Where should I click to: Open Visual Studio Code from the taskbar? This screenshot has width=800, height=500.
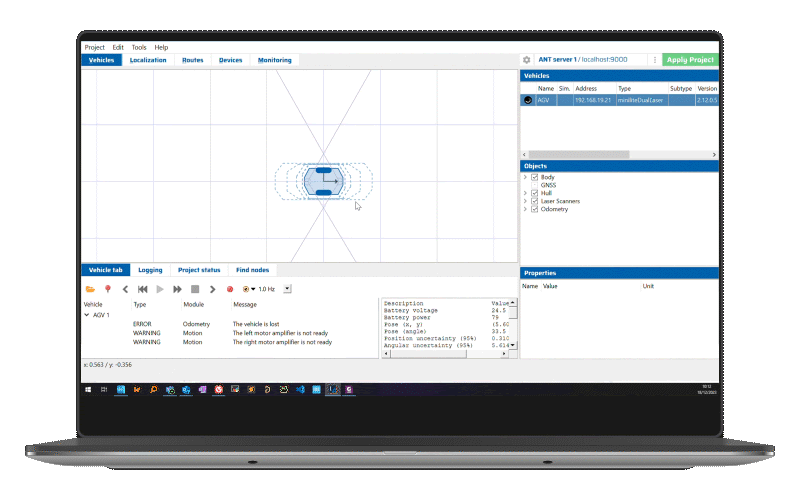[300, 389]
